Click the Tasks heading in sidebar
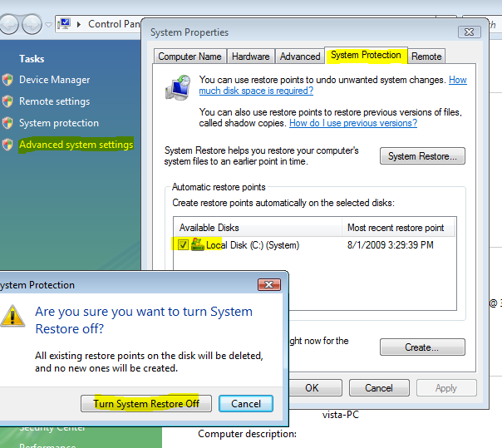The width and height of the screenshot is (502, 448). (x=32, y=59)
